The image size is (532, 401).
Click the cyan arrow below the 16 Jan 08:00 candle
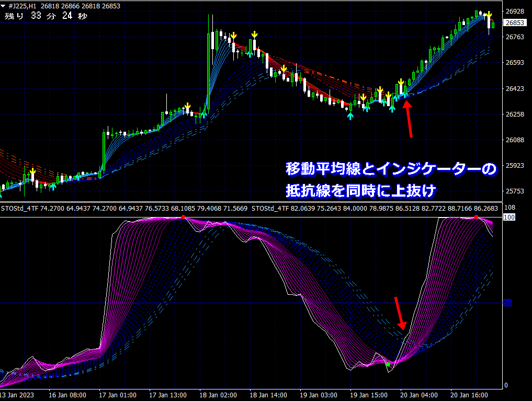click(53, 186)
